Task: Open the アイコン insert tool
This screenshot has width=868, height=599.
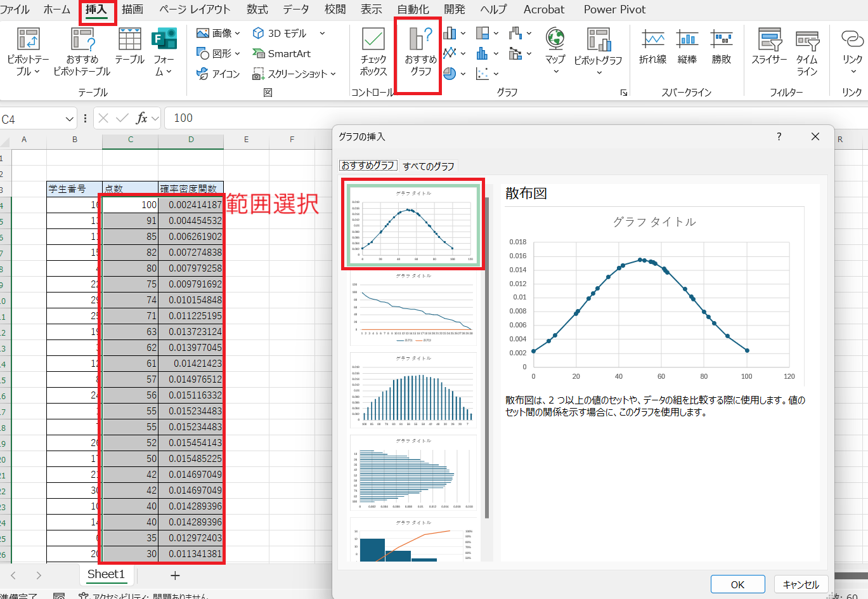Action: (219, 74)
